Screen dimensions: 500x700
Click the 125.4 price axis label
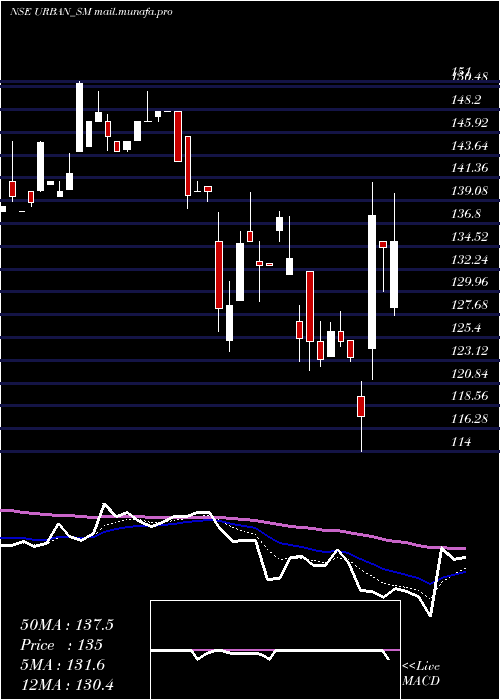[x=467, y=328]
